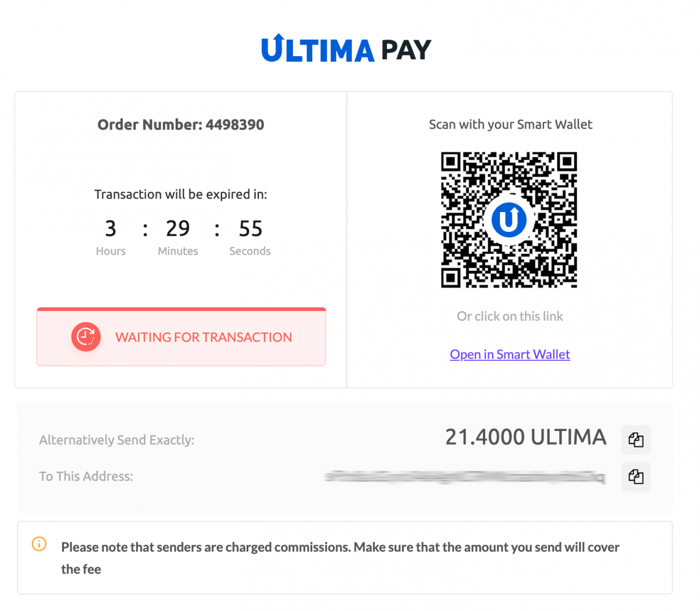This screenshot has height=611, width=700.
Task: Click the 21.4000 ULTIMA amount text
Action: pos(525,437)
